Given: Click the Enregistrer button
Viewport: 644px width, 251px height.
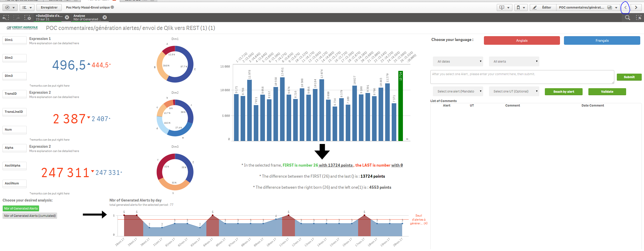Looking at the screenshot, I should pyautogui.click(x=49, y=8).
